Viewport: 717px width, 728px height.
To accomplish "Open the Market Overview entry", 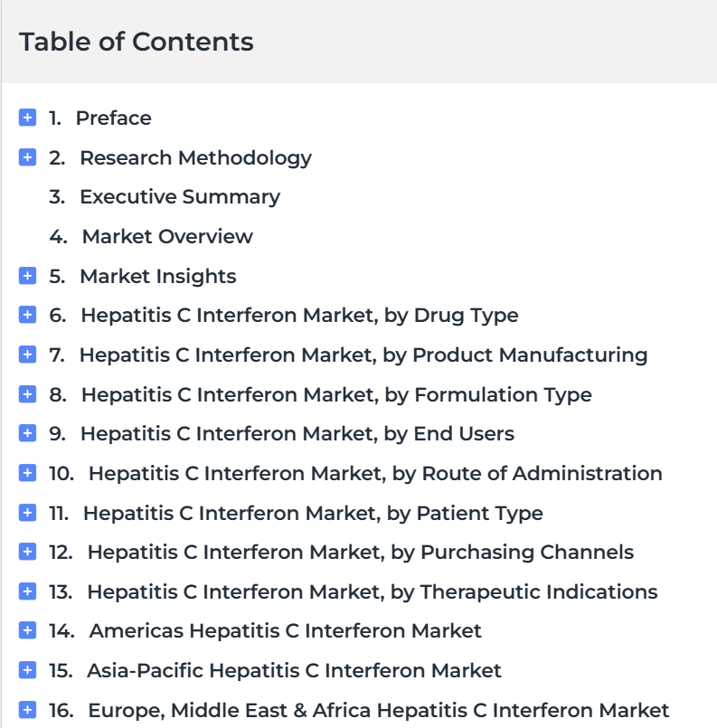I will (166, 237).
